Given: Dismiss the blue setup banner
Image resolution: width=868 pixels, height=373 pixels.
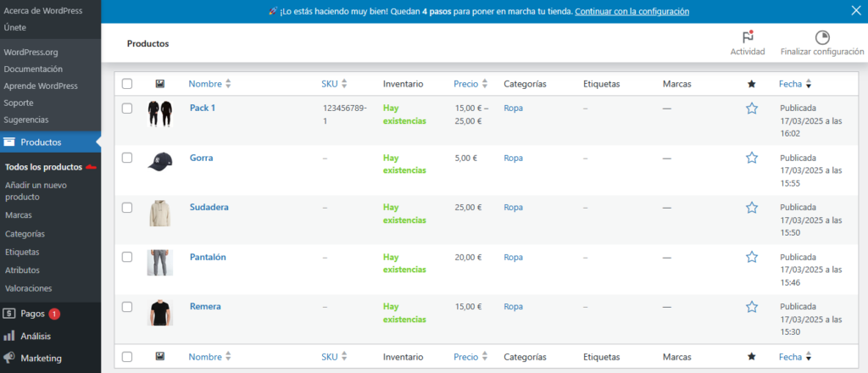Looking at the screenshot, I should [856, 11].
